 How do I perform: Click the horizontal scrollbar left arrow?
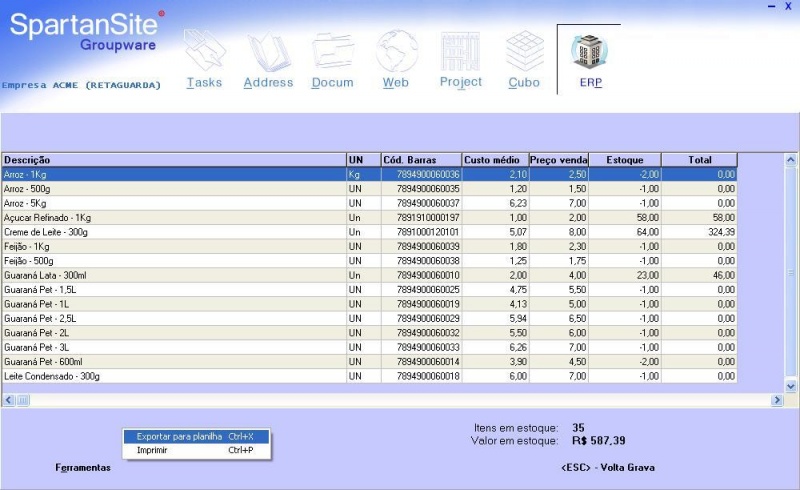click(x=9, y=400)
